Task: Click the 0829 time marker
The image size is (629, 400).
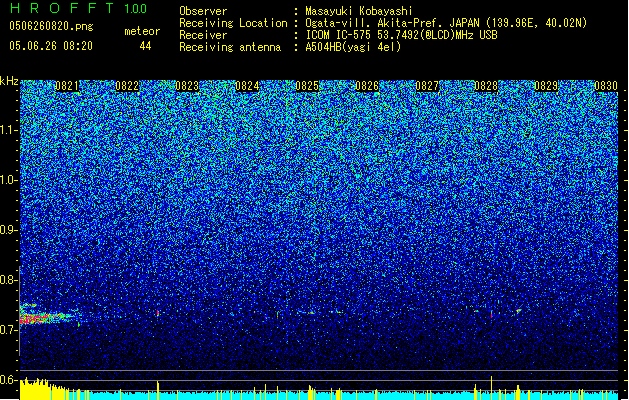Action: tap(546, 86)
